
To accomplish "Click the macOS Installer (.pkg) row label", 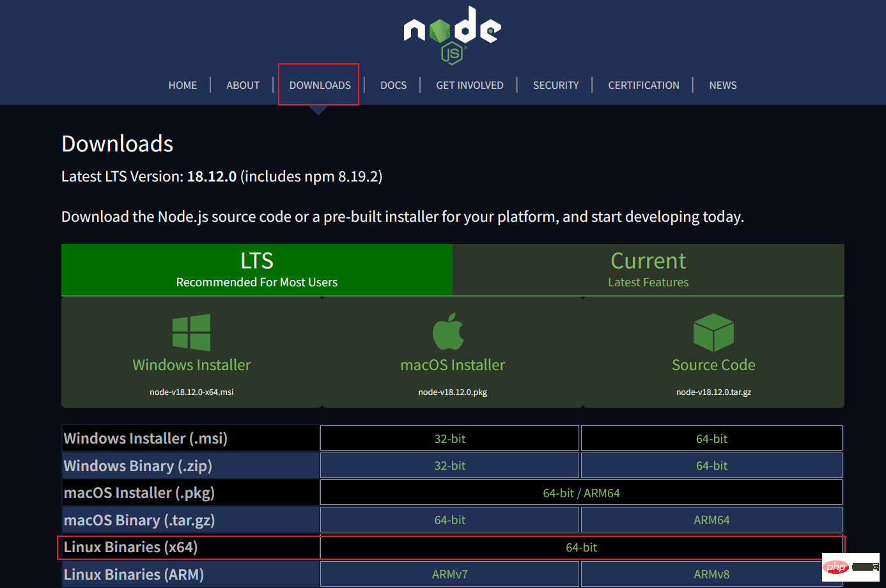I will point(139,493).
